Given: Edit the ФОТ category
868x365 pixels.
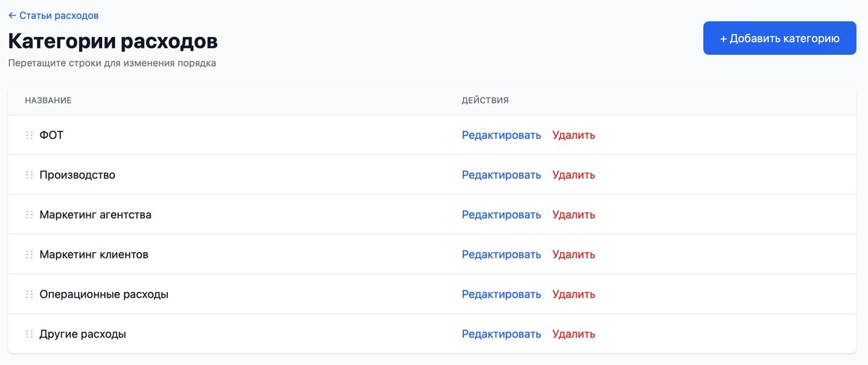Looking at the screenshot, I should point(501,135).
